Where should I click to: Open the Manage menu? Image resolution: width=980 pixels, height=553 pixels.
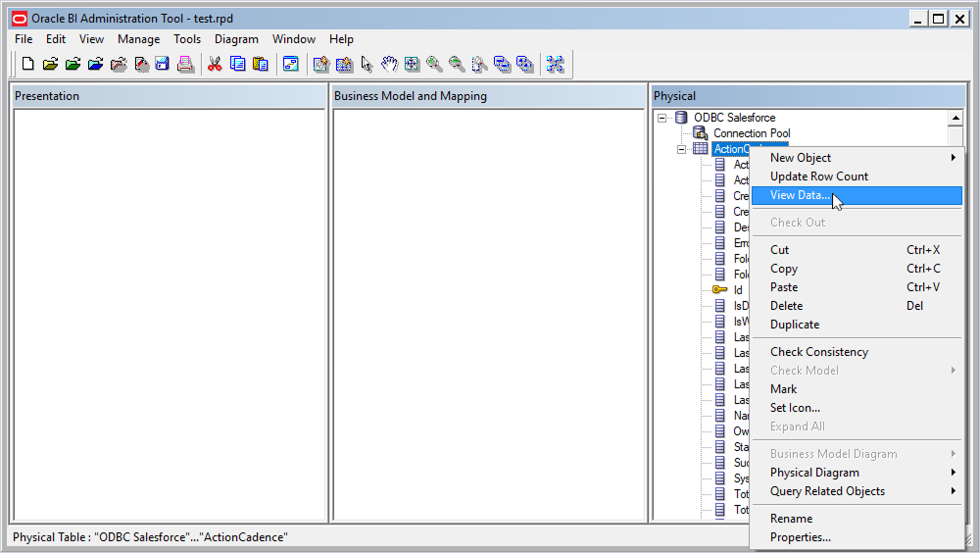(x=139, y=39)
